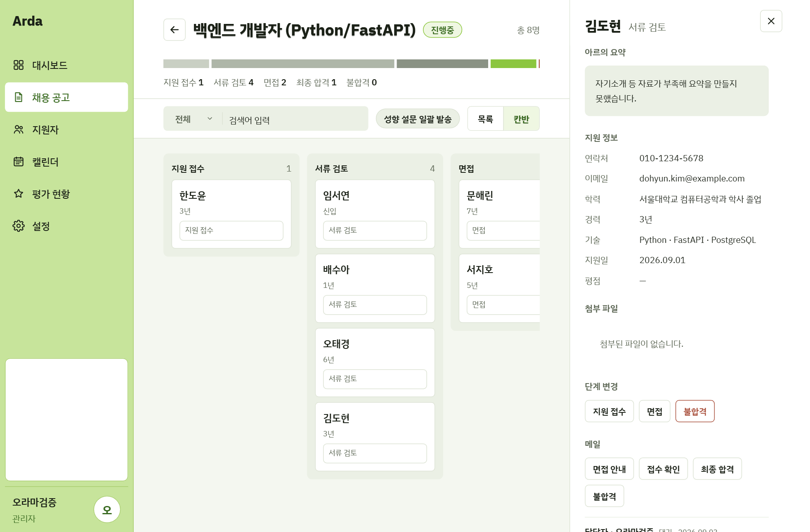Send 면접 안내 mail
Viewport: 810px width, 532px height.
pos(609,469)
